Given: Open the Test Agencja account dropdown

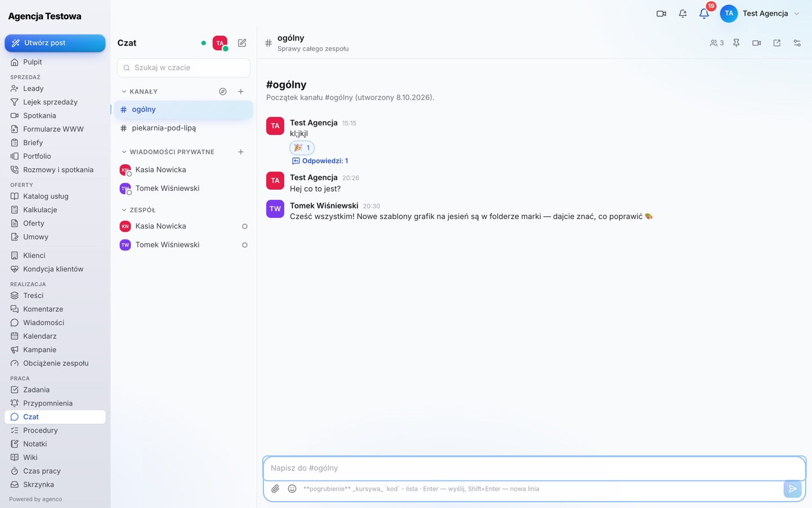Looking at the screenshot, I should (x=760, y=14).
